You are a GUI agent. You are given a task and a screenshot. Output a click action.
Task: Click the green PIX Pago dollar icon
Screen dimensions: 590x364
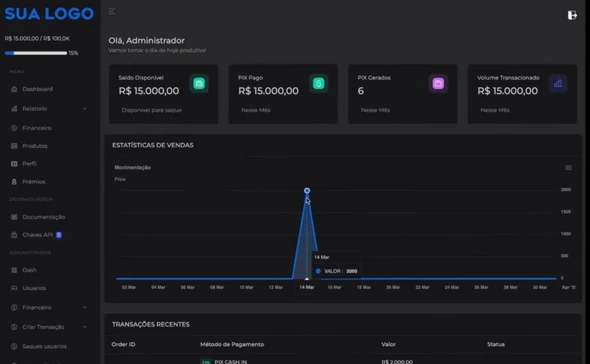pyautogui.click(x=318, y=84)
